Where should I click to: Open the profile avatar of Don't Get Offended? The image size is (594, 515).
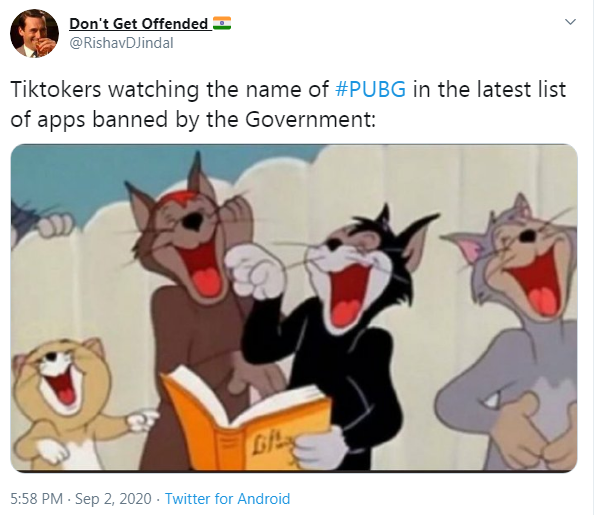[34, 33]
